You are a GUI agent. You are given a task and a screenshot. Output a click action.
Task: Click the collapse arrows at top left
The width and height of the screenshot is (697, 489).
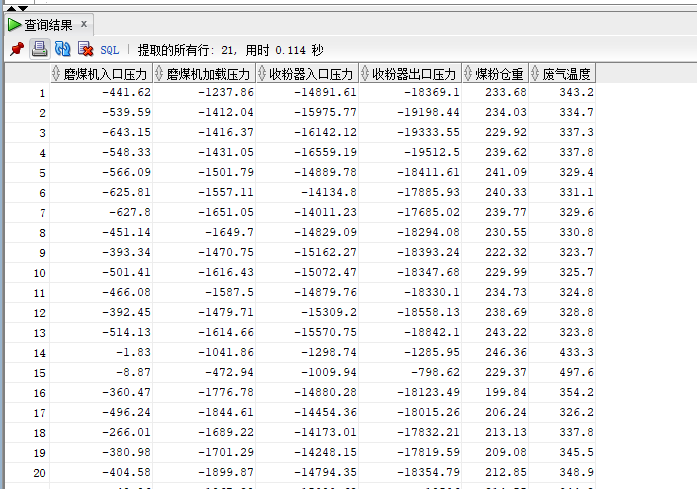pyautogui.click(x=17, y=8)
